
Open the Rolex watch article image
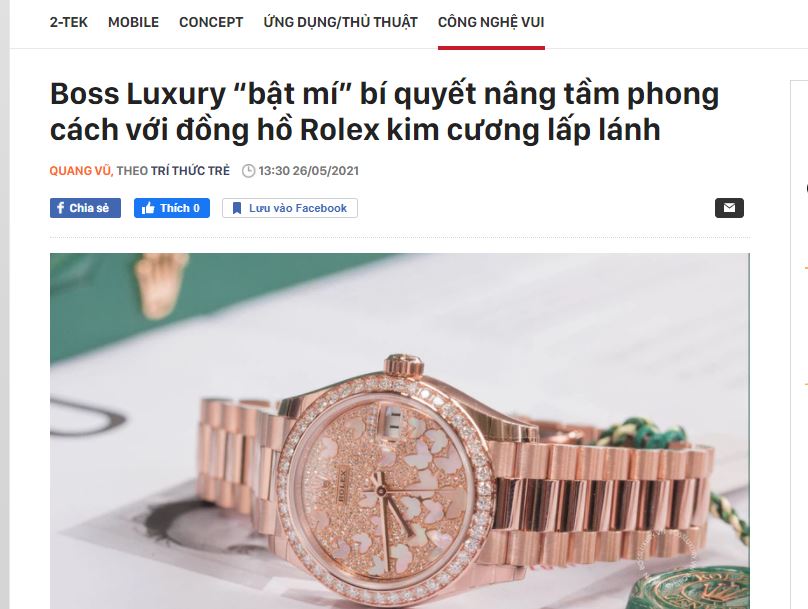[x=400, y=431]
